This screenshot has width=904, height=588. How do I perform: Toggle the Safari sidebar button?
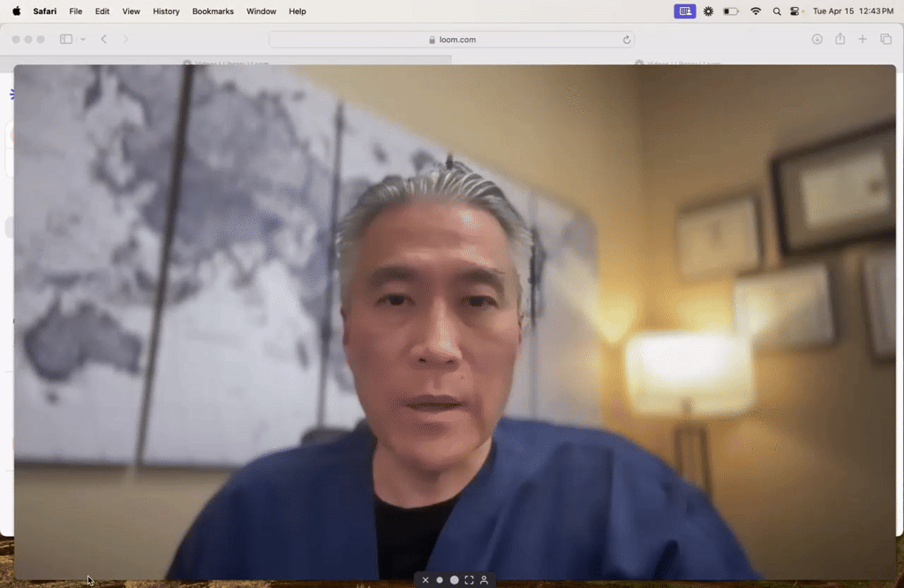pos(66,39)
